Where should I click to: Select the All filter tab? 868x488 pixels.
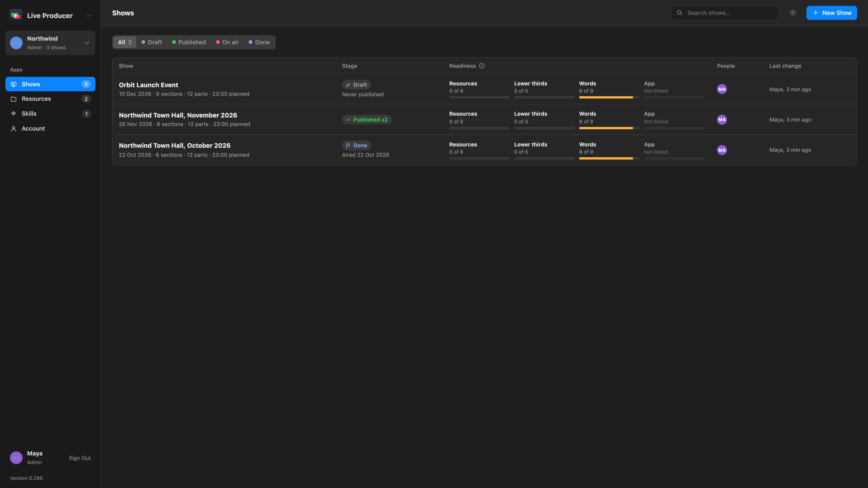pyautogui.click(x=125, y=42)
